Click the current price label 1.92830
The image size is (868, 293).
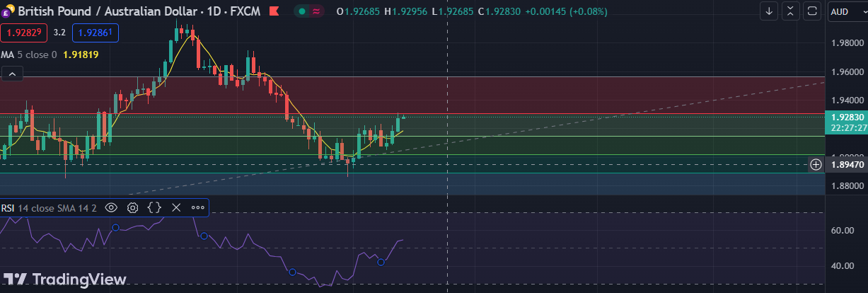(x=847, y=117)
